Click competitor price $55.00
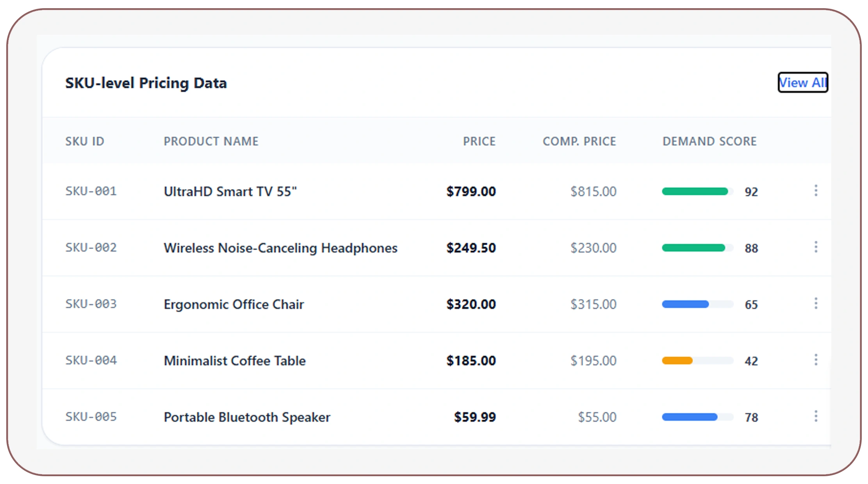The width and height of the screenshot is (868, 484). click(x=597, y=417)
